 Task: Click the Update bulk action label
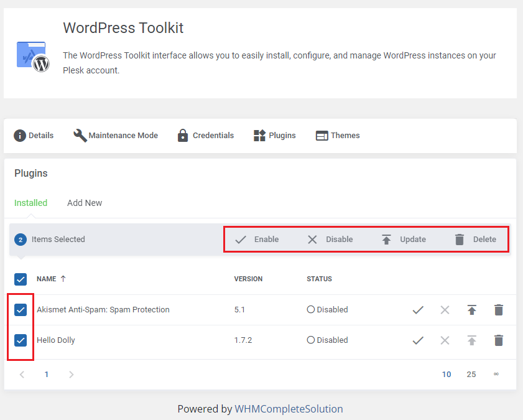[413, 240]
